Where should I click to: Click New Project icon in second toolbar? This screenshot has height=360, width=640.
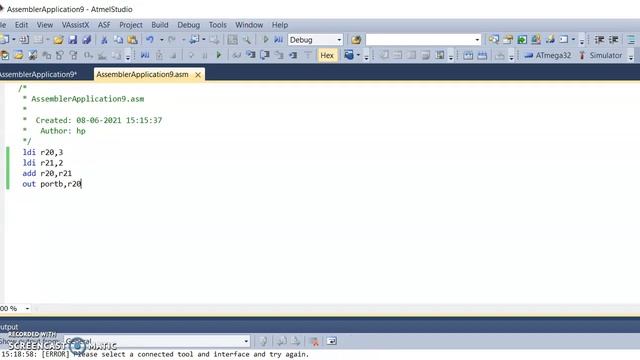[x=5, y=56]
